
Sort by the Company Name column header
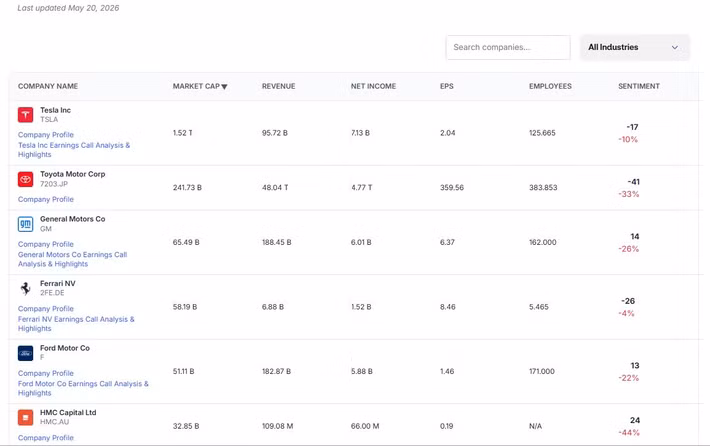(48, 86)
